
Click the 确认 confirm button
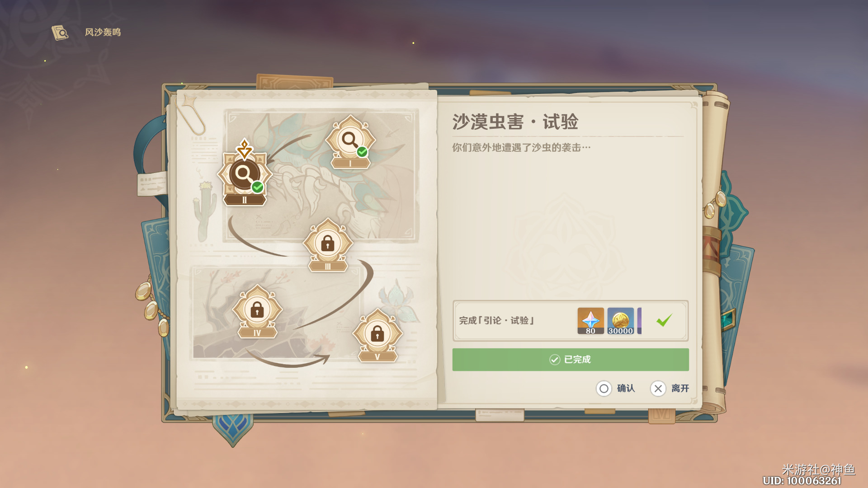(616, 389)
